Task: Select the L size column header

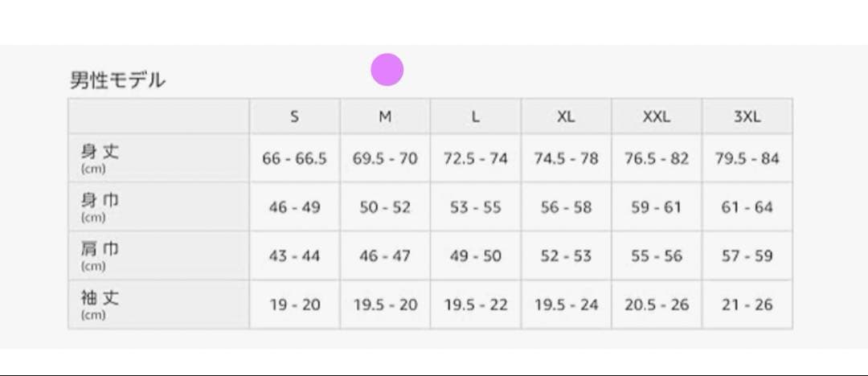Action: (x=476, y=116)
